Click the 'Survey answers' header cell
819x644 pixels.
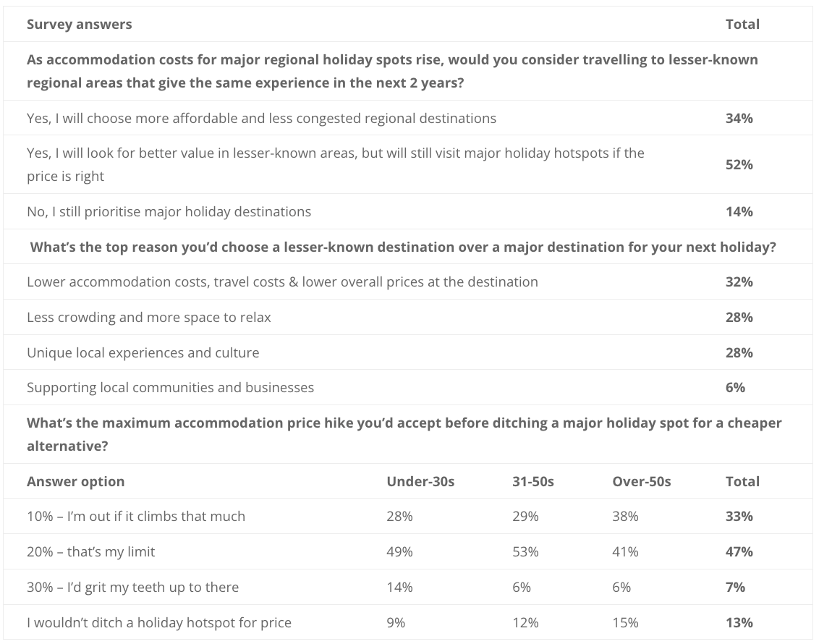80,25
